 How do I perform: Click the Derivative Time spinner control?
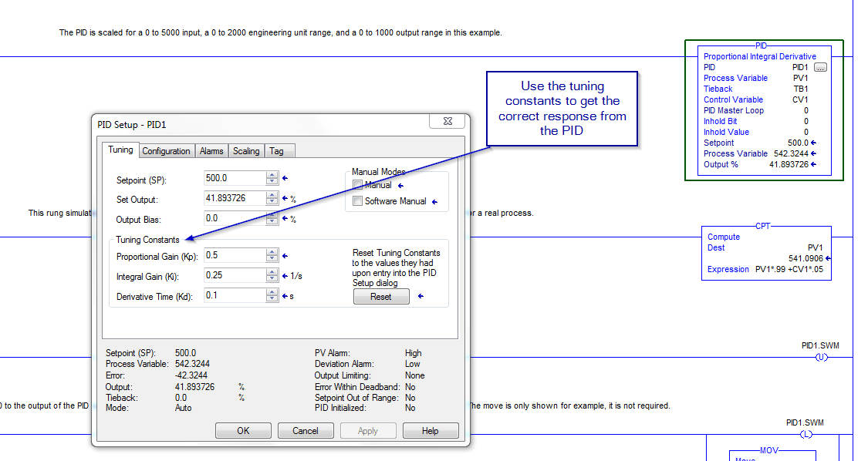(272, 295)
